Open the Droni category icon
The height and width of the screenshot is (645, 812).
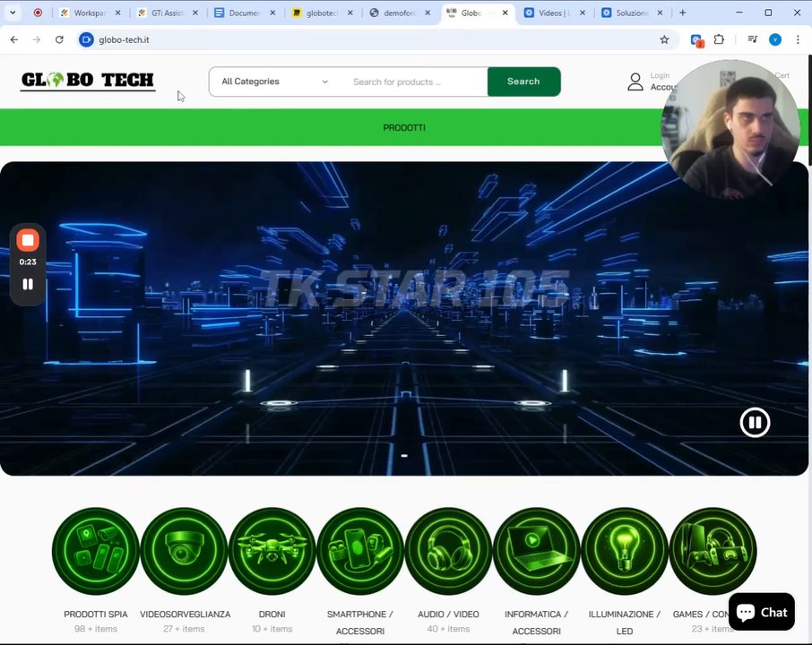click(x=272, y=551)
